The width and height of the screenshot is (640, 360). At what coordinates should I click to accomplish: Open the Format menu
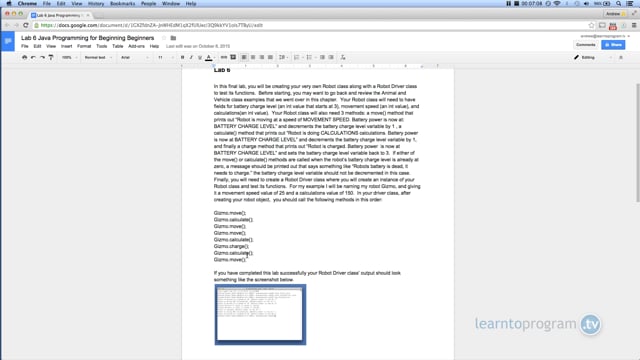(x=84, y=46)
